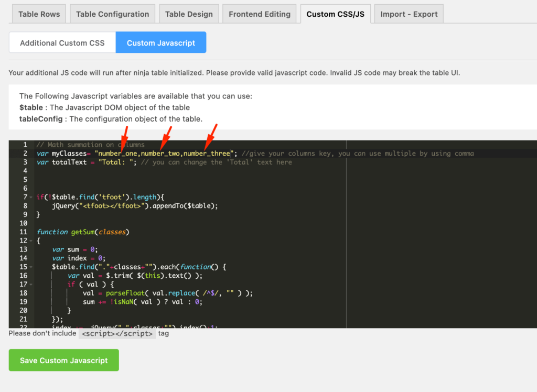Click line number 11 in the gutter
The width and height of the screenshot is (537, 392).
coord(23,232)
